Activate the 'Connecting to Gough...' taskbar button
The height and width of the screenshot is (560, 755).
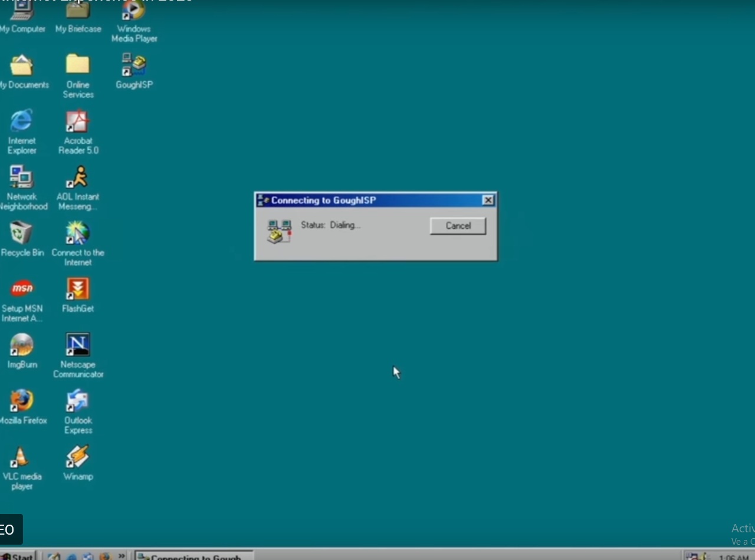click(194, 556)
